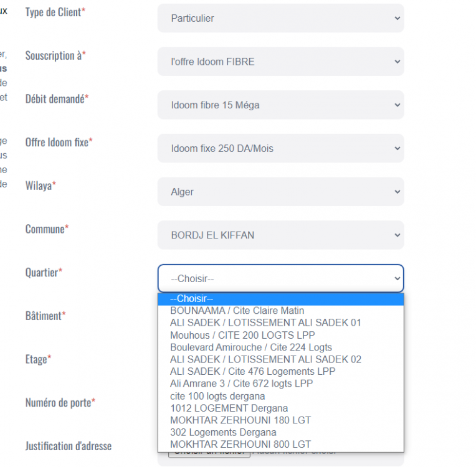Viewport: 476px width, 467px height.
Task: Choose 1012 LOGEMENT Dergana option
Action: click(x=280, y=408)
